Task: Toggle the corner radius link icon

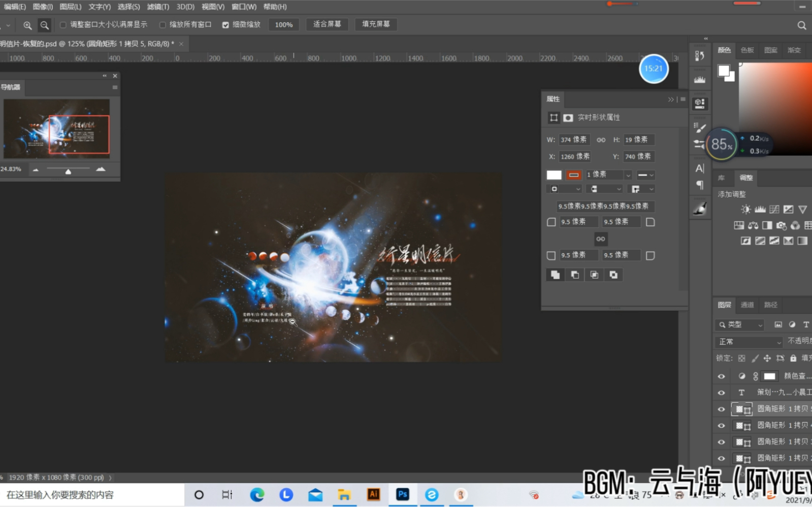Action: tap(601, 239)
